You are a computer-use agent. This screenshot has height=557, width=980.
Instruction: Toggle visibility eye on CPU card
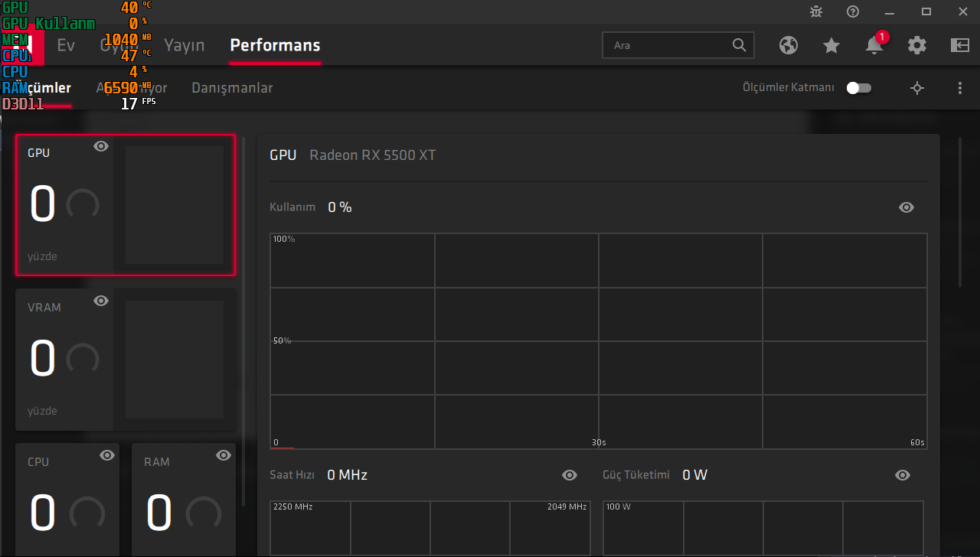pyautogui.click(x=107, y=455)
